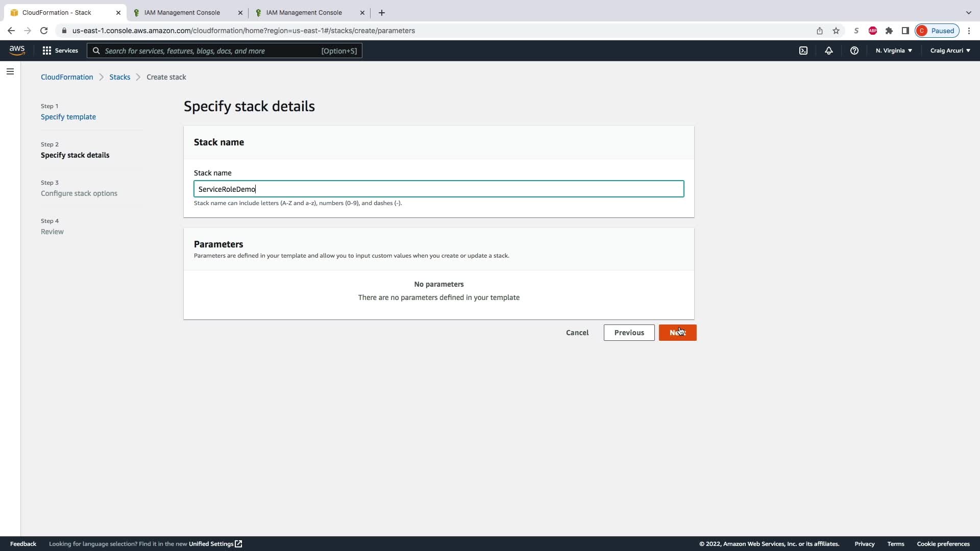Switch to the second IAM Management Console tab

point(304,12)
